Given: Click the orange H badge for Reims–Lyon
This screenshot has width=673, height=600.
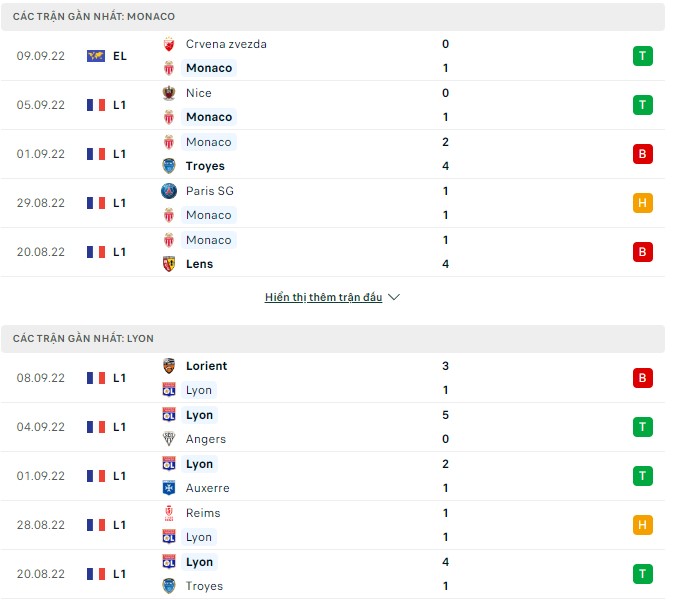Looking at the screenshot, I should pyautogui.click(x=642, y=525).
